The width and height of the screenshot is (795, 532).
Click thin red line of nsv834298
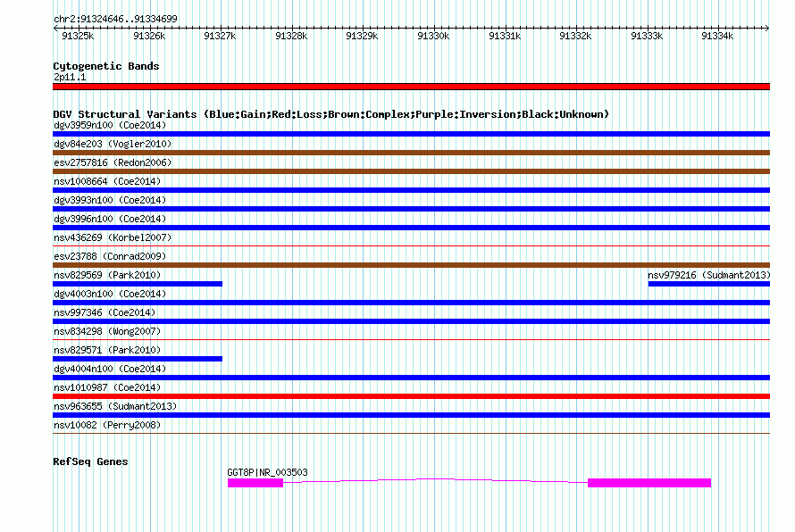pyautogui.click(x=411, y=340)
